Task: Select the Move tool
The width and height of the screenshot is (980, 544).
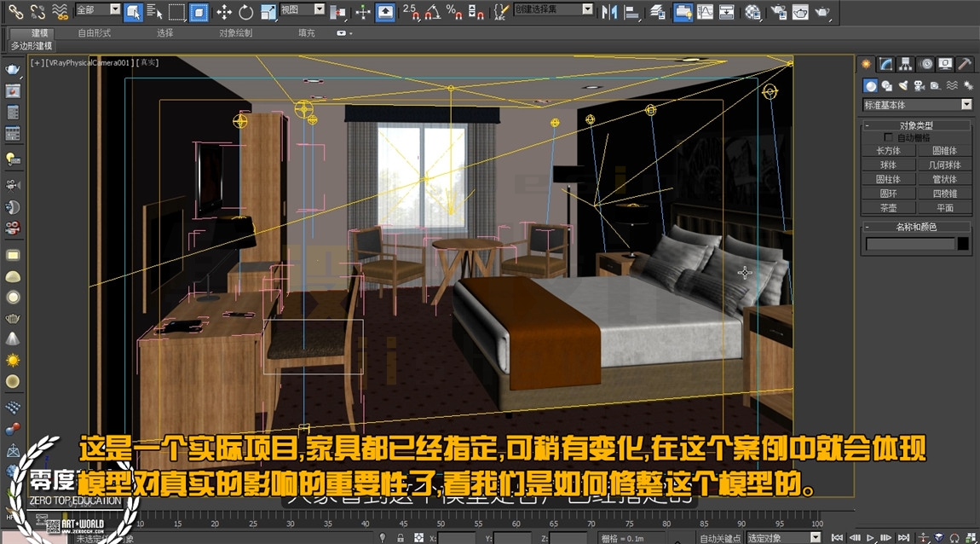Action: [x=224, y=11]
